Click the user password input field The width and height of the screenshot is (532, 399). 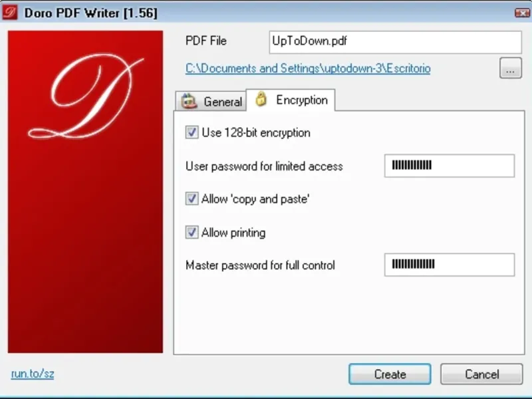point(450,166)
